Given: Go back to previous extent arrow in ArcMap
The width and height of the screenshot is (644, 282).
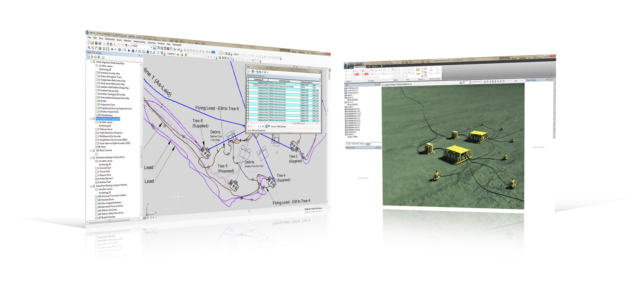Looking at the screenshot, I should pos(112,49).
